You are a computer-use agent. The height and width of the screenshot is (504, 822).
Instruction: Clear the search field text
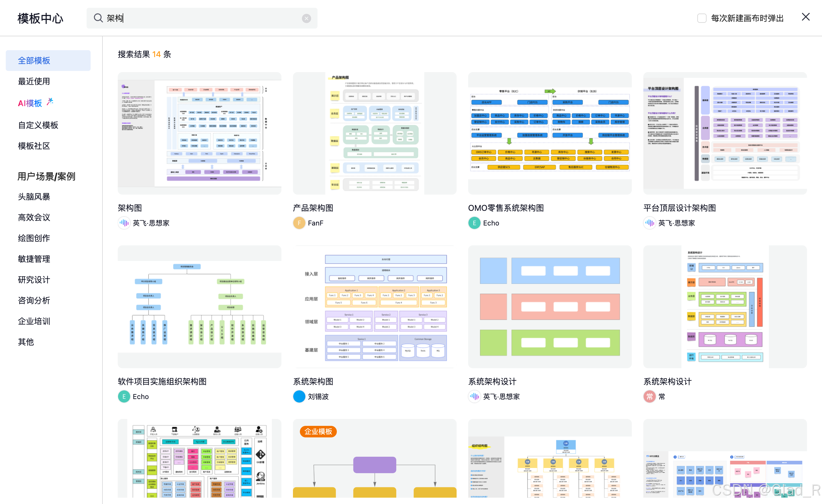pyautogui.click(x=306, y=18)
